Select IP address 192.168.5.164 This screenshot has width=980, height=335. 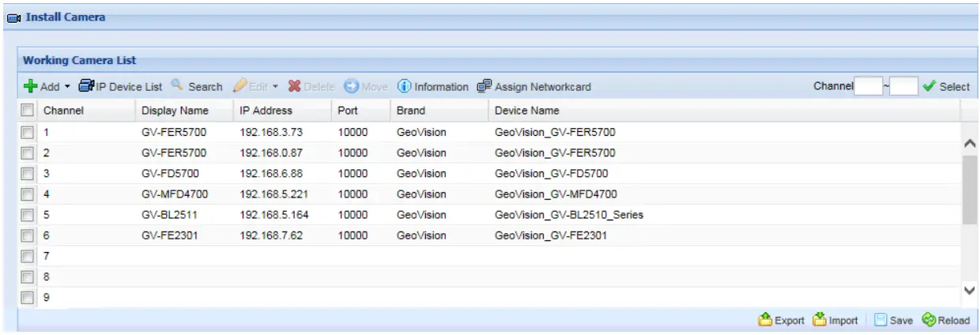(x=273, y=214)
